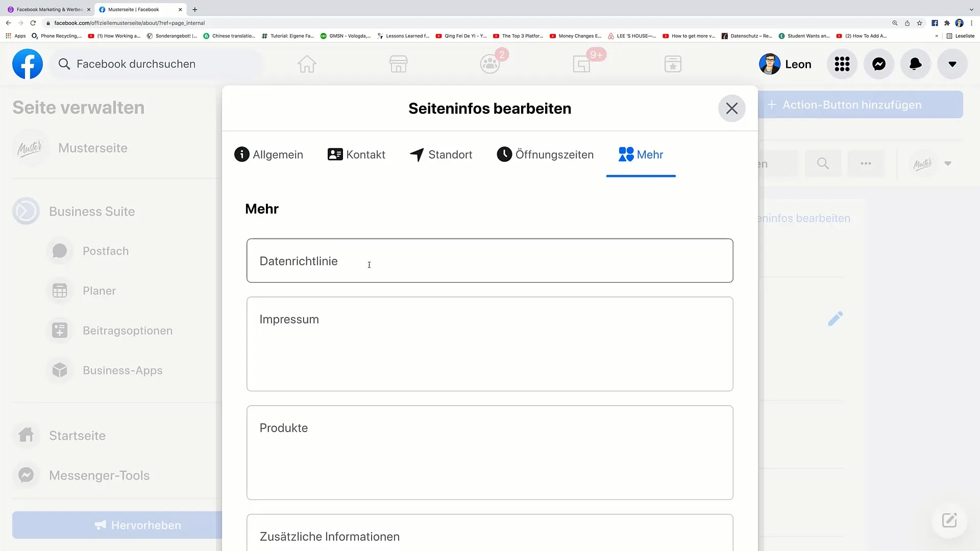Click Action-Button hinzufügen
Screen dimensions: 980x551
pos(861,105)
